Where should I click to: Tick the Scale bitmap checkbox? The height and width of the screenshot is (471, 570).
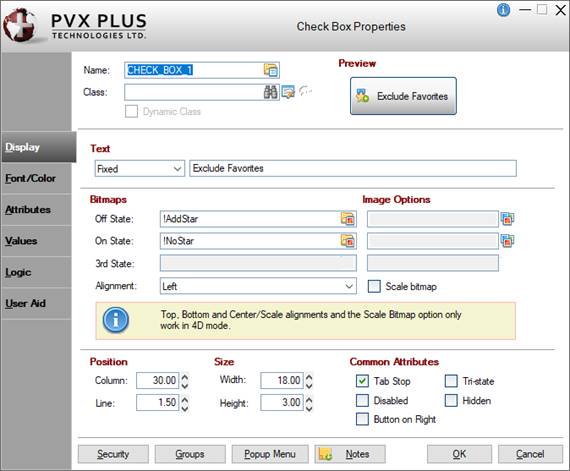tap(374, 286)
